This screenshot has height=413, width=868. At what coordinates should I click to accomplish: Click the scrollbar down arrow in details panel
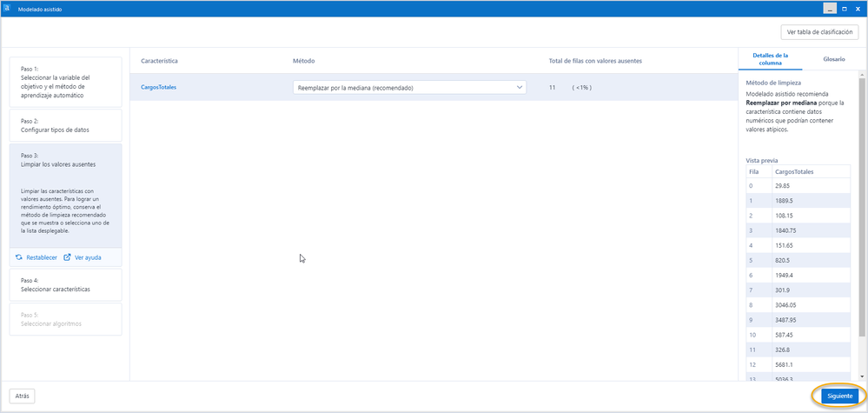click(862, 376)
